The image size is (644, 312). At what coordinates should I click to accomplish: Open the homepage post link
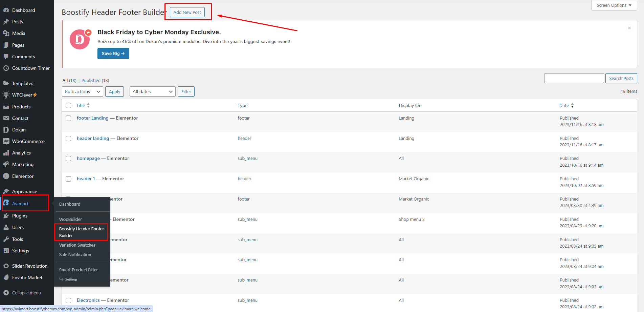click(x=88, y=158)
